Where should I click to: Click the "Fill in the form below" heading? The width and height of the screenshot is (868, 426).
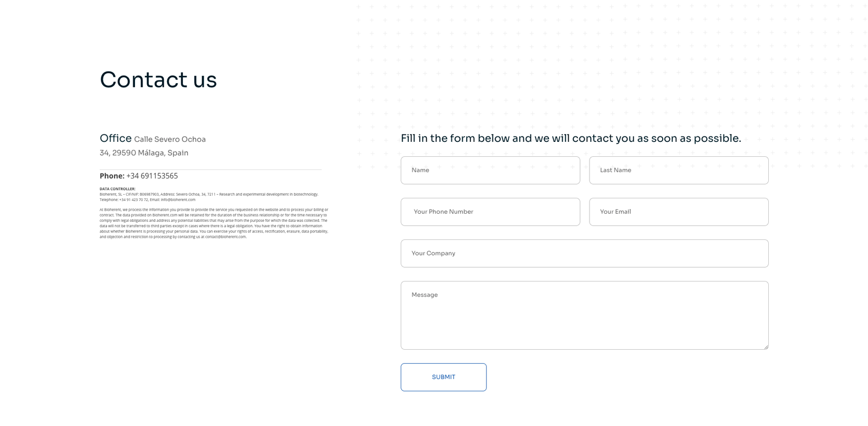pyautogui.click(x=570, y=139)
